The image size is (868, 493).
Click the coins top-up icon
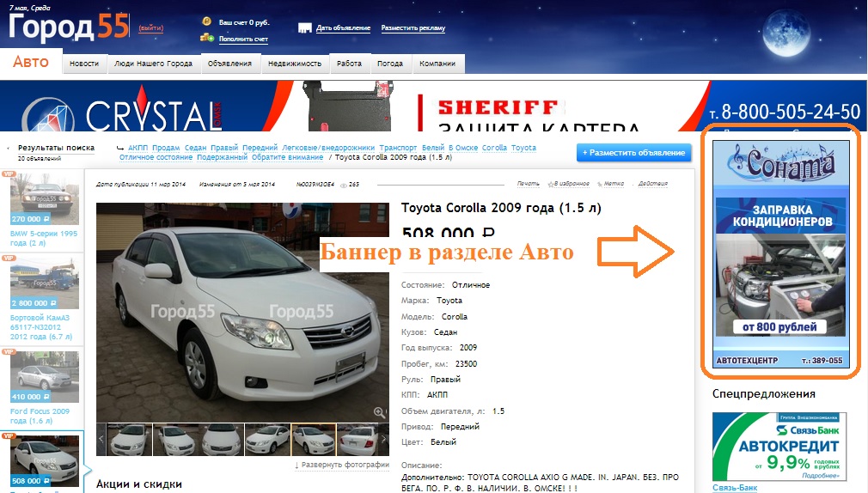pyautogui.click(x=207, y=38)
